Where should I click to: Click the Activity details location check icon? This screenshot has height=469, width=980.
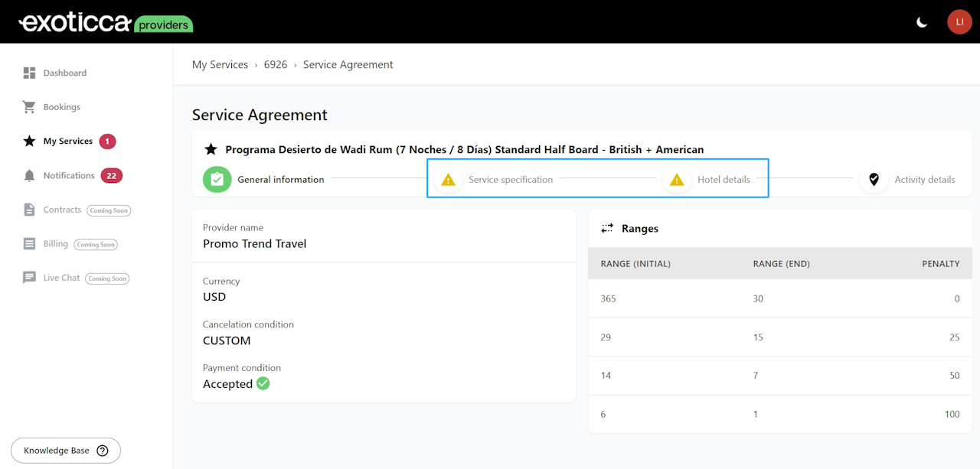874,180
